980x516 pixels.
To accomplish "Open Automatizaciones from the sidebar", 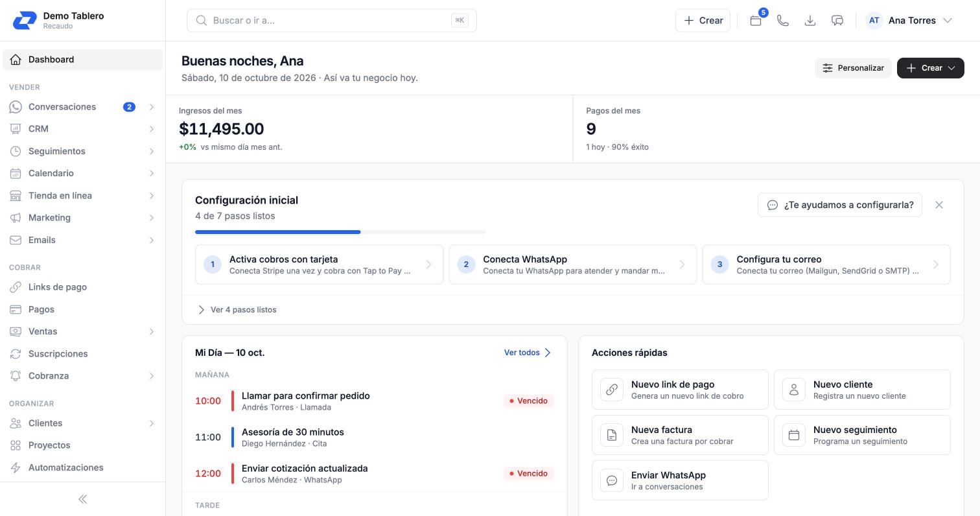I will click(82, 467).
